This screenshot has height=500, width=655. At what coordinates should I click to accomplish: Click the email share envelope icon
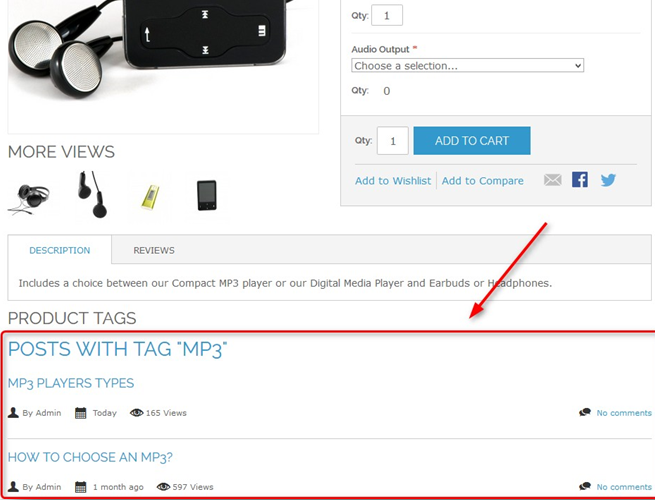click(552, 180)
